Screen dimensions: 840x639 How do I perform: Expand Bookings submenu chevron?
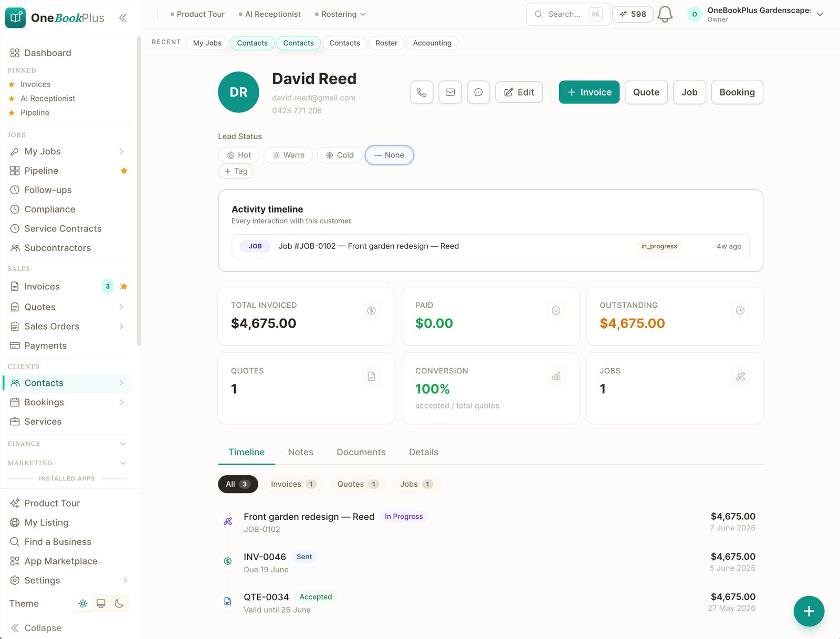[122, 402]
